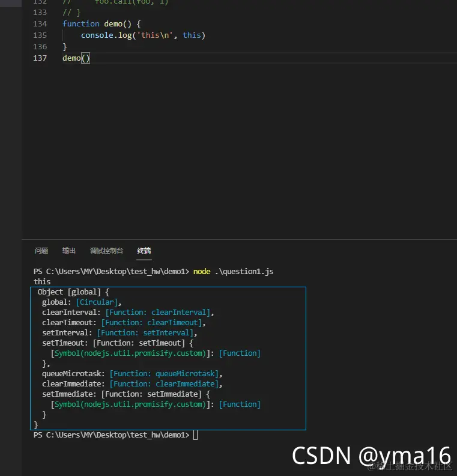Click '[Function: setInterval]' in the output

point(145,333)
